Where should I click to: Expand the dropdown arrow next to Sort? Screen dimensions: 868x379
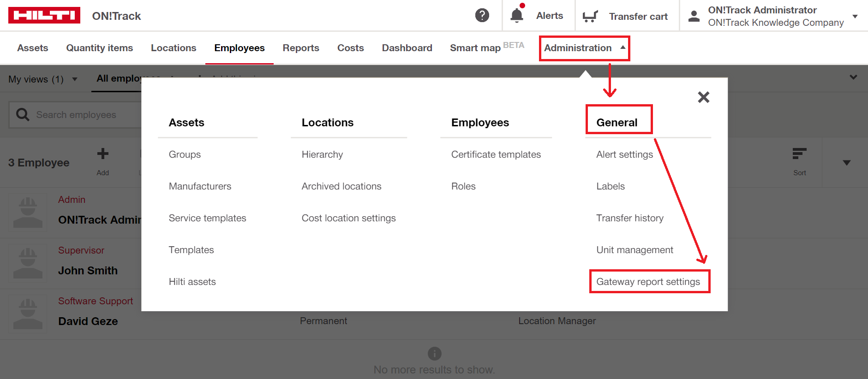pos(847,162)
